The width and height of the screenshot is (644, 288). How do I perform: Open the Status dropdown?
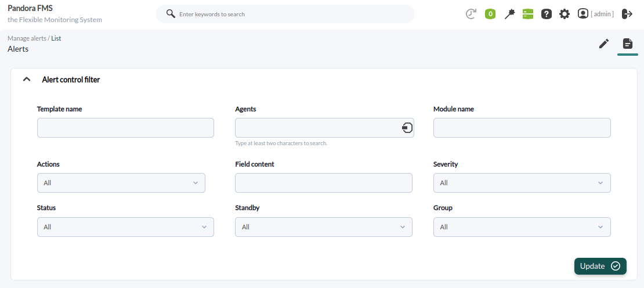[x=125, y=227]
